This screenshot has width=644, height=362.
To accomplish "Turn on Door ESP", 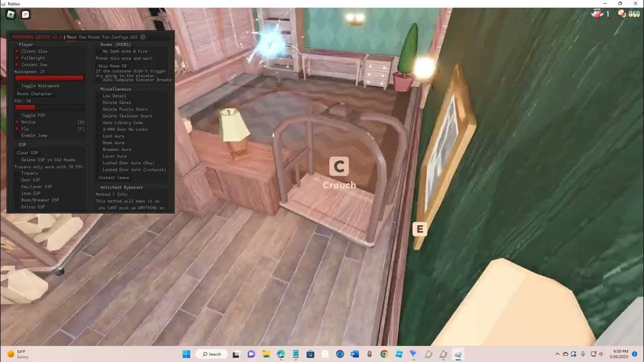I will (17, 180).
